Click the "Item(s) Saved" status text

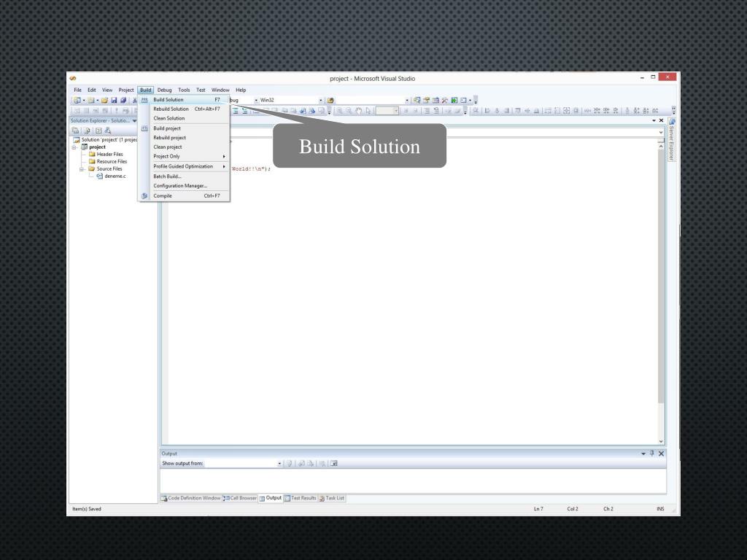pyautogui.click(x=87, y=509)
